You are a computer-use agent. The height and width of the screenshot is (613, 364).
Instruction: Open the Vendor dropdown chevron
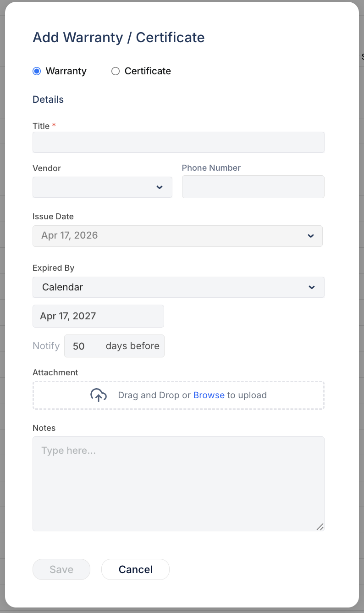click(160, 187)
